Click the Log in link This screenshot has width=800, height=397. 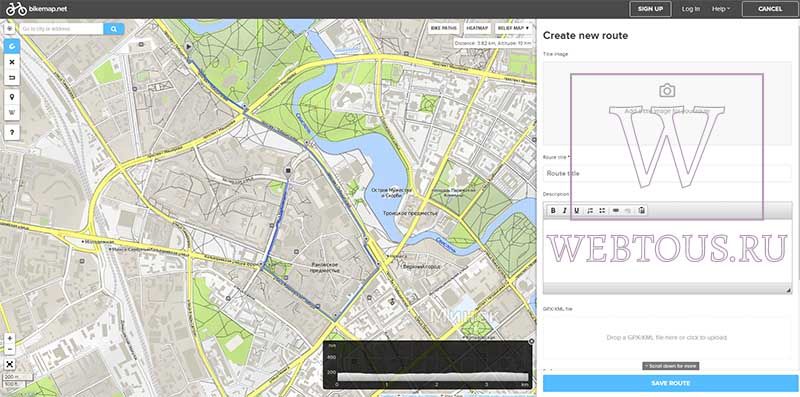tap(691, 9)
